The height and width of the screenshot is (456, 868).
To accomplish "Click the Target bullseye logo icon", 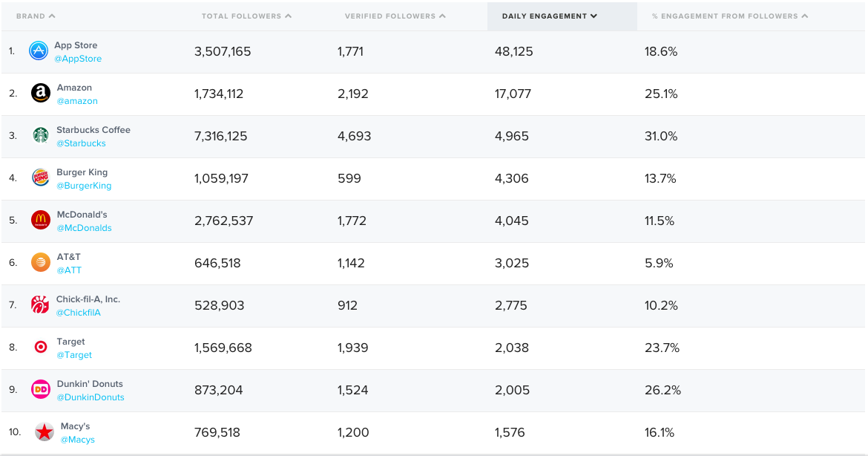I will 40,347.
